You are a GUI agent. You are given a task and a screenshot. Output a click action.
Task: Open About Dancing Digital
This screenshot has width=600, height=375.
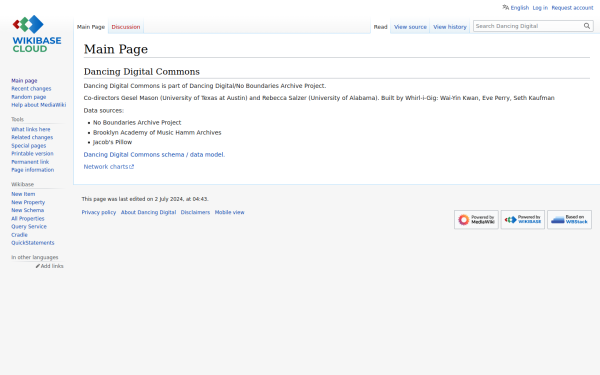[148, 212]
